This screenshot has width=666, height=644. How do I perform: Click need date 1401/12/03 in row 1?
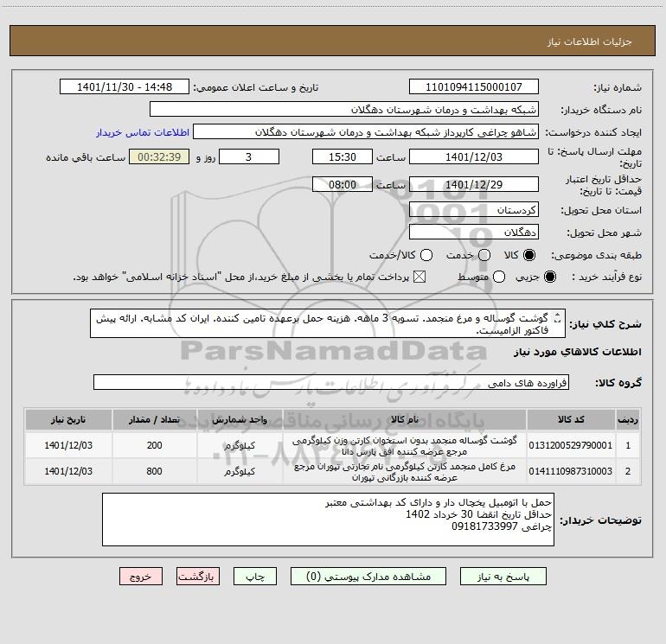(x=68, y=445)
